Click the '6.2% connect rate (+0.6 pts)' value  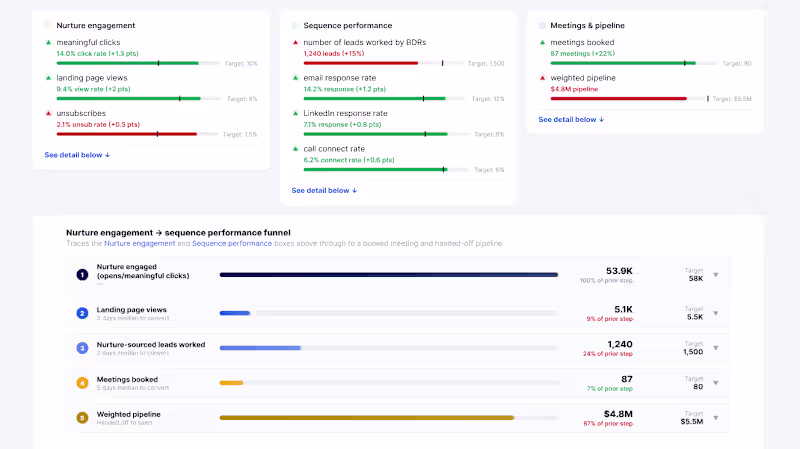pyautogui.click(x=349, y=160)
